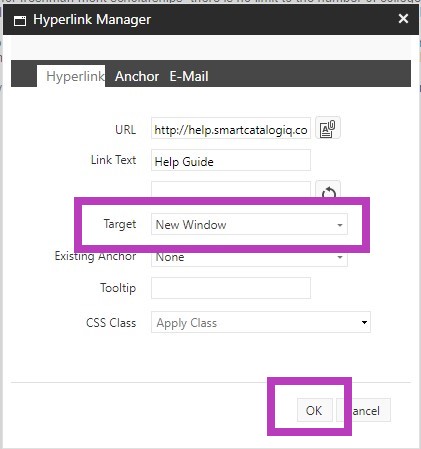Switch to the E-Mail tab
Image resolution: width=421 pixels, height=449 pixels.
tap(189, 76)
